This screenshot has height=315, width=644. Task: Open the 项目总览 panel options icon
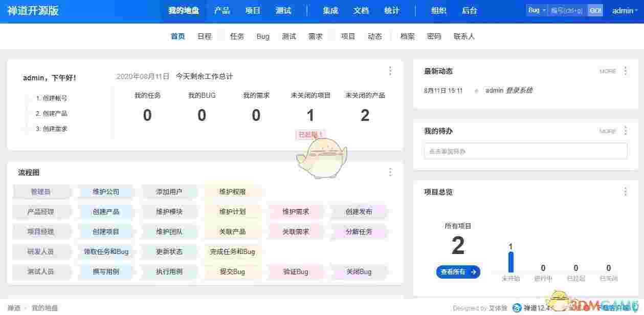pos(626,192)
